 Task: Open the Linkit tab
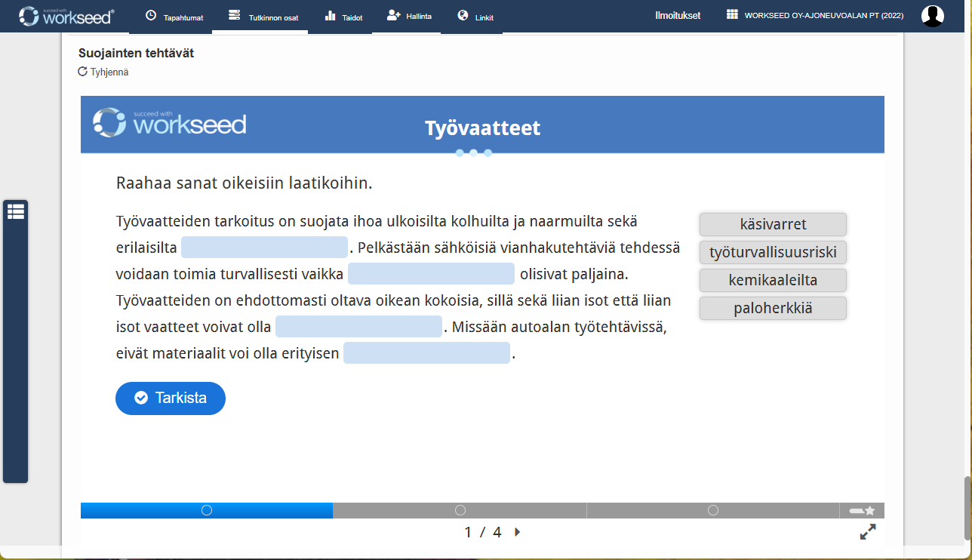475,17
